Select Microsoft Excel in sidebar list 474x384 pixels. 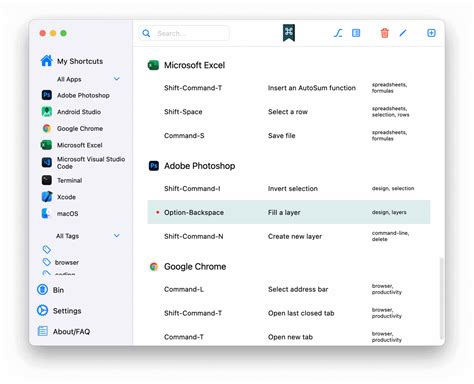[79, 145]
